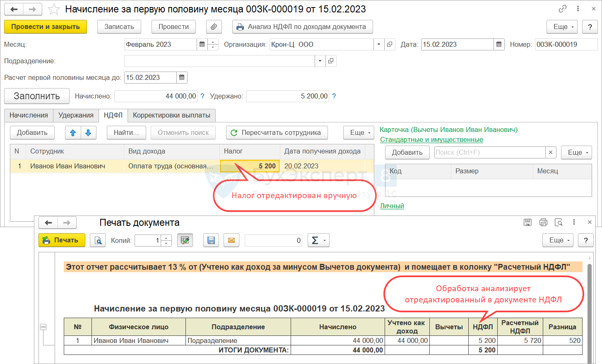Open Корректировки выплаты tab
Screen dimensions: 602x364
[x=171, y=115]
